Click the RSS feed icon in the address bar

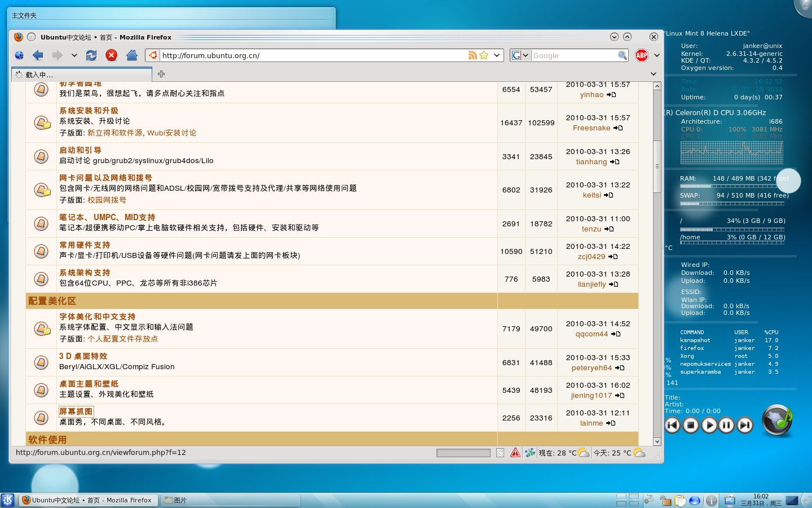[x=473, y=55]
